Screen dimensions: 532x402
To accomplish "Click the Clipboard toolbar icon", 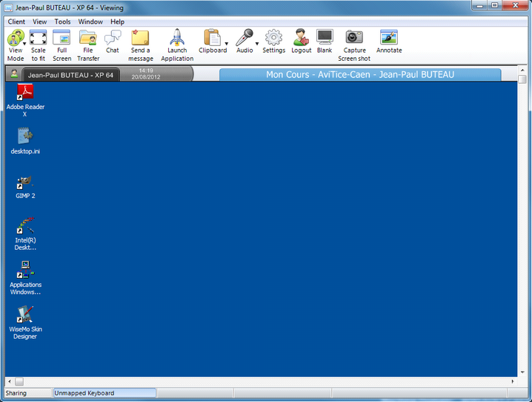I will (x=213, y=38).
